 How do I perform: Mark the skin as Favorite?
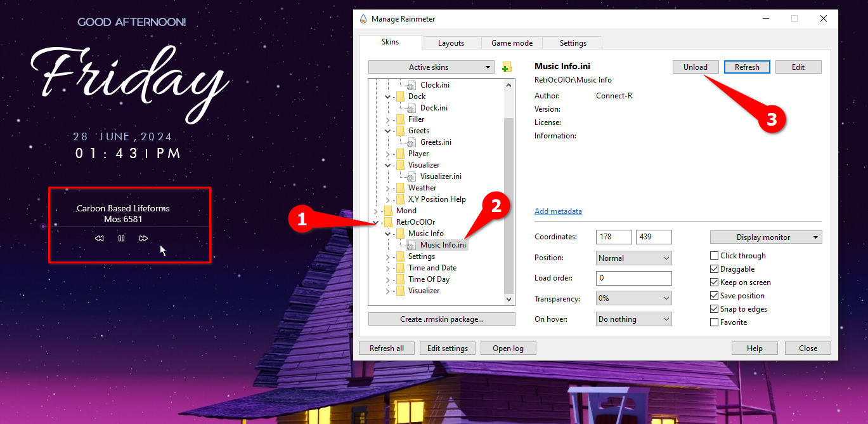point(715,322)
